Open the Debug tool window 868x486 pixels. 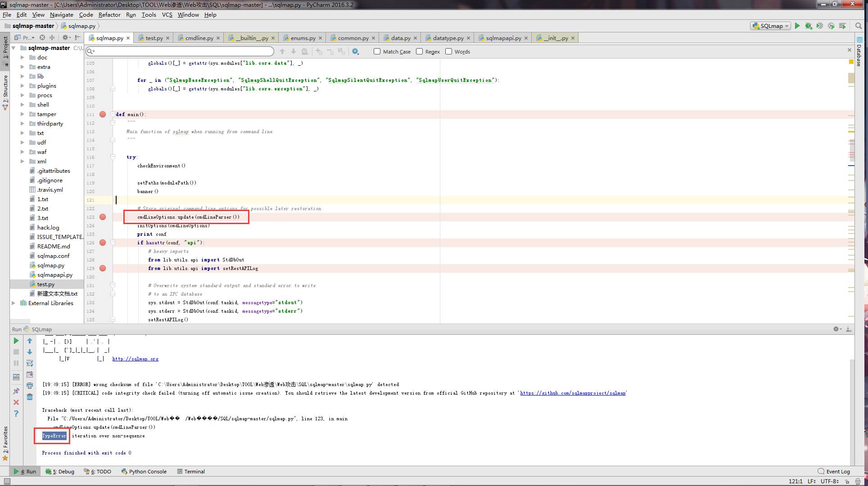(60, 471)
